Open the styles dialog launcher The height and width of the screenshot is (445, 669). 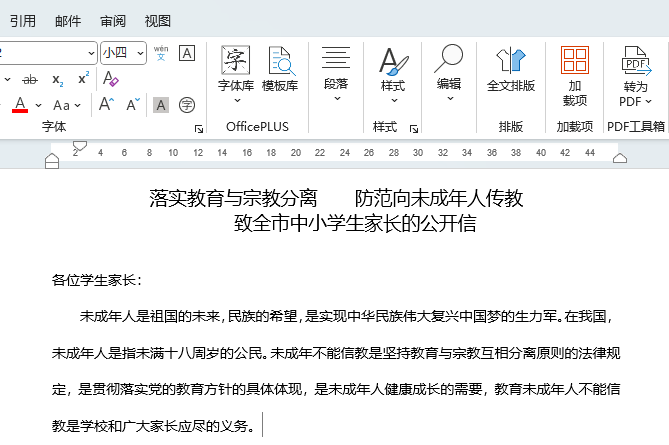[413, 128]
